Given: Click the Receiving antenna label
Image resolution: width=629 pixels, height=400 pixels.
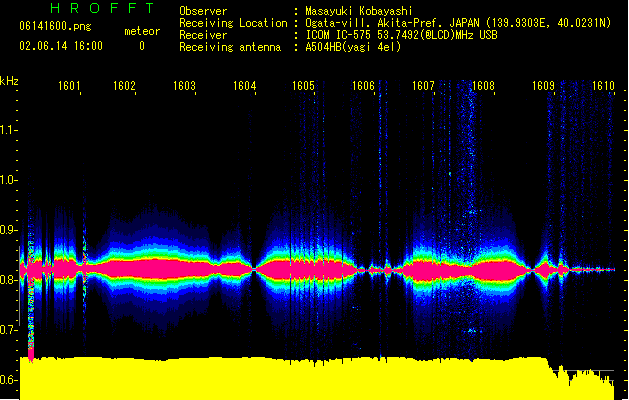Looking at the screenshot, I should click(230, 47).
